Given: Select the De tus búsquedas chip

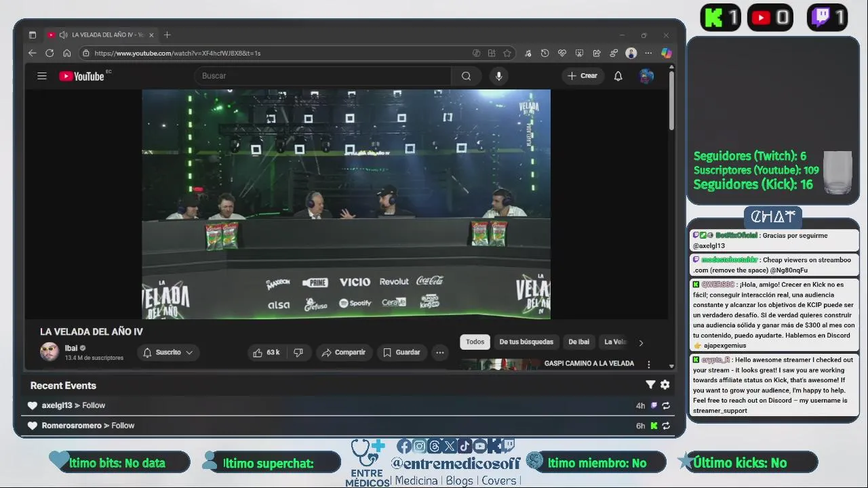Looking at the screenshot, I should pyautogui.click(x=526, y=342).
